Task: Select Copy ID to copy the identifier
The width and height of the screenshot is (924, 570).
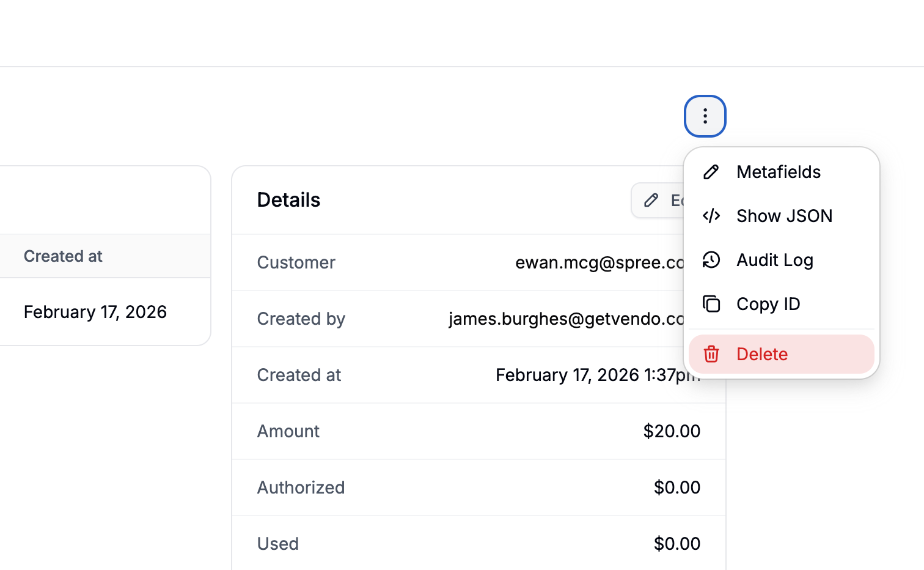Action: click(x=769, y=303)
